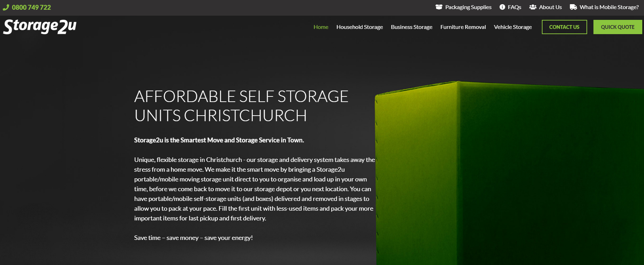
Task: Click the FAQs info circle icon
Action: point(502,7)
